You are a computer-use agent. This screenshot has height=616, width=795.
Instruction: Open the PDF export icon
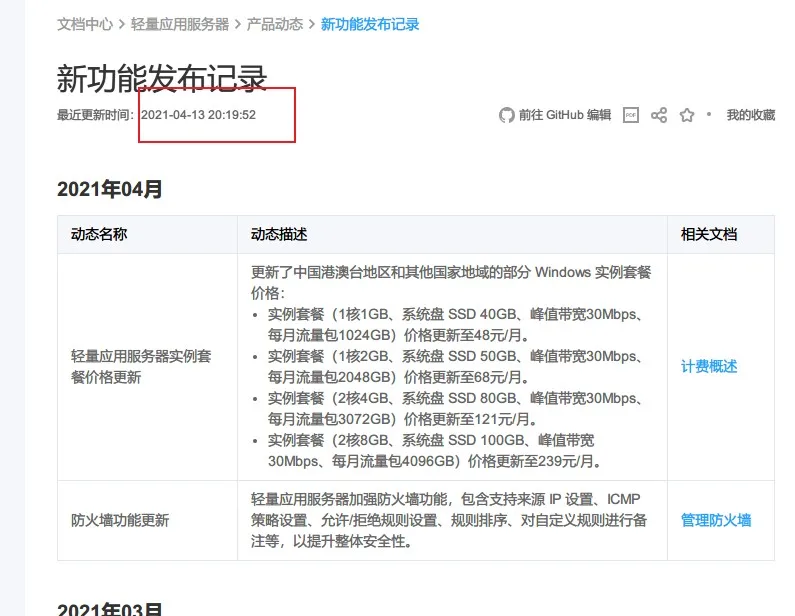pyautogui.click(x=631, y=115)
